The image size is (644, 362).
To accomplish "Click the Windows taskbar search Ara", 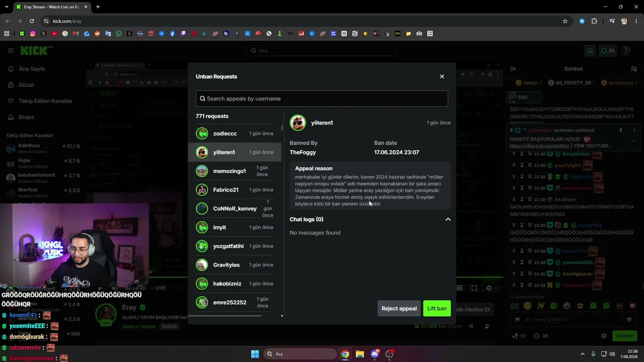I will click(300, 354).
